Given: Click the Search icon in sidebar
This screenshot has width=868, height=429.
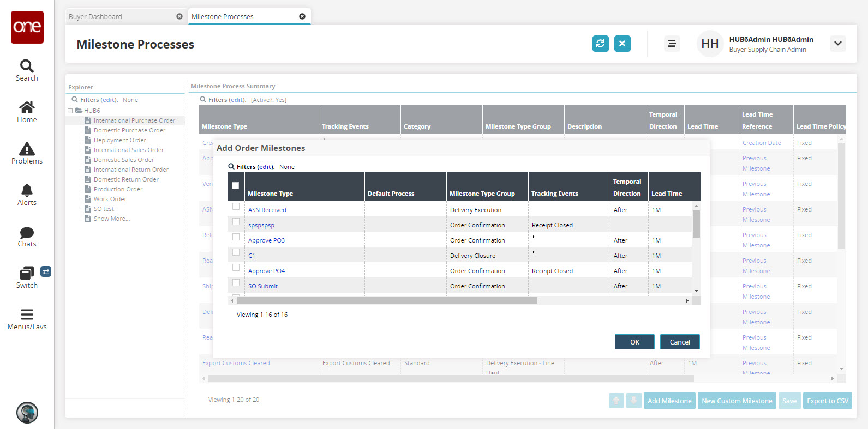Looking at the screenshot, I should [27, 67].
